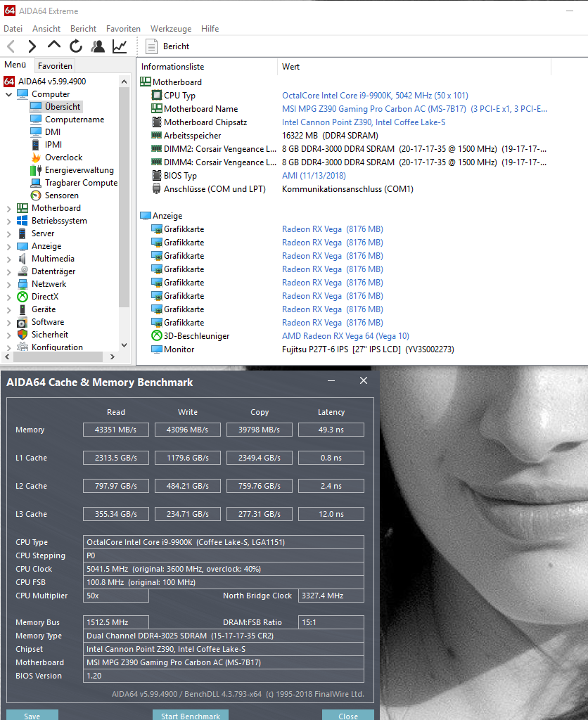Open the Hilfe menu
588x720 pixels.
click(210, 28)
